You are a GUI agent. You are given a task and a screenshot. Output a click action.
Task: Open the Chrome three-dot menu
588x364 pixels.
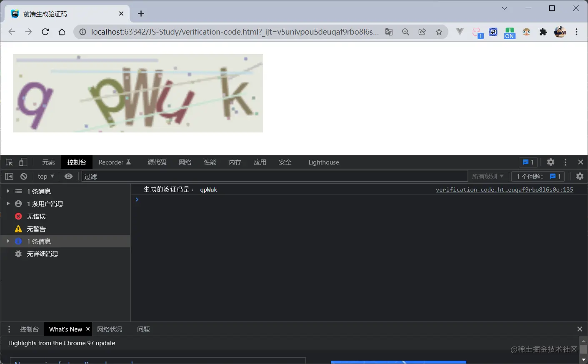577,32
